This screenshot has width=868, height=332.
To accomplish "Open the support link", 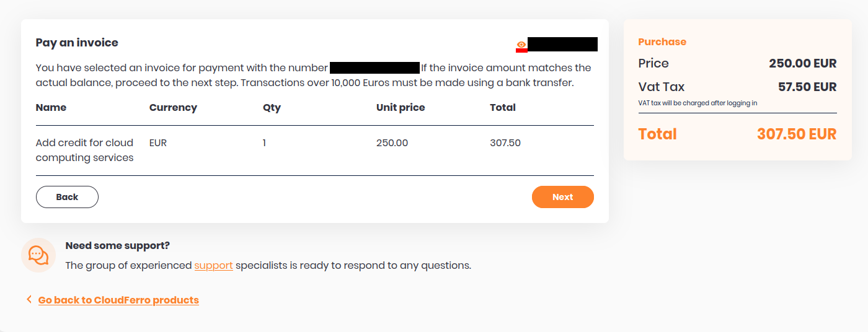I will 213,265.
